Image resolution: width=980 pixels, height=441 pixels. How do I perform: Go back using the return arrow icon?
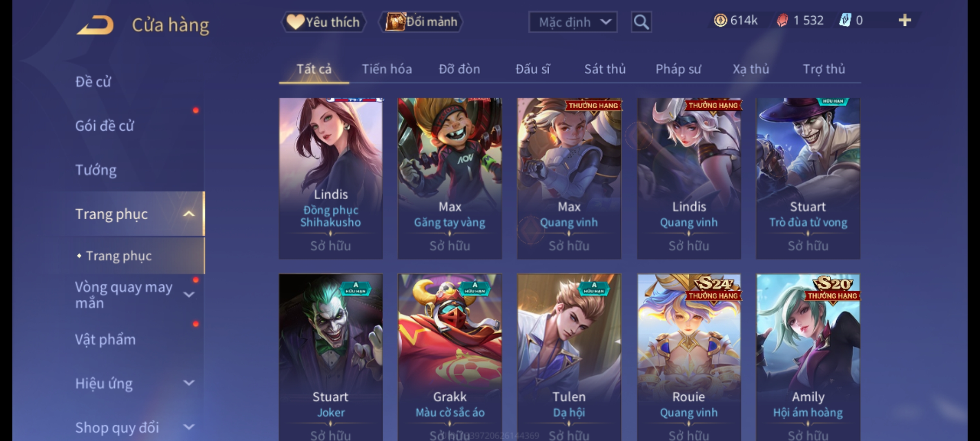point(95,25)
